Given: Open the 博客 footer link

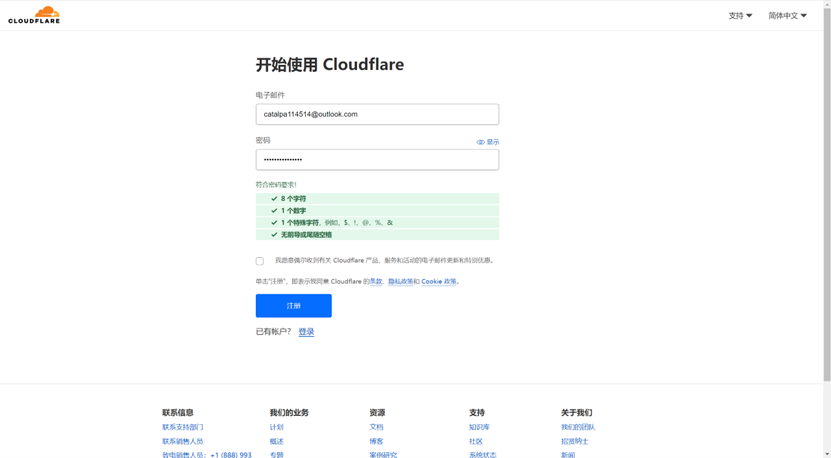Looking at the screenshot, I should click(x=376, y=441).
